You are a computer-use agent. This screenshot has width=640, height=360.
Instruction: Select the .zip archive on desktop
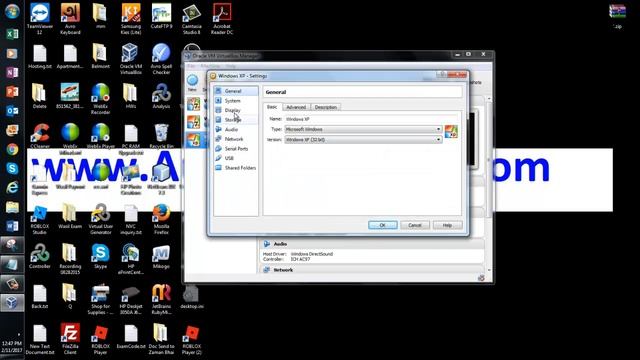tap(618, 16)
